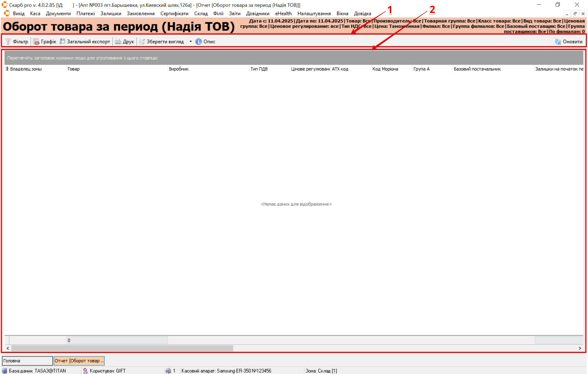Open the Звіти menu
This screenshot has height=374, width=588.
(234, 14)
